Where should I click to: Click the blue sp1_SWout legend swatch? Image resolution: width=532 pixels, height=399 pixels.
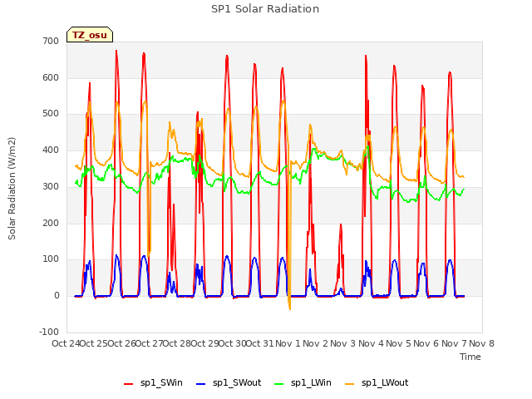pos(201,384)
